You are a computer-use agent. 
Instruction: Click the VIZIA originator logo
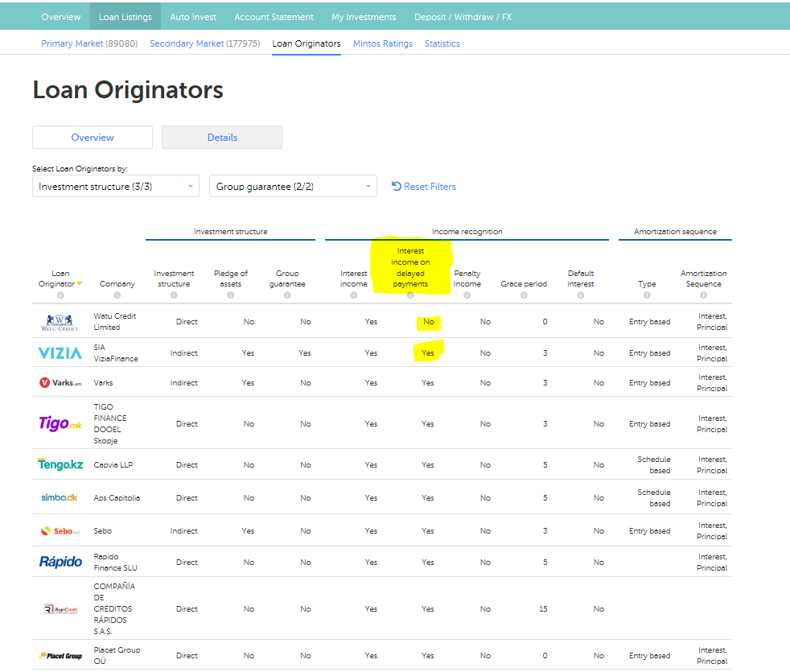pos(60,353)
